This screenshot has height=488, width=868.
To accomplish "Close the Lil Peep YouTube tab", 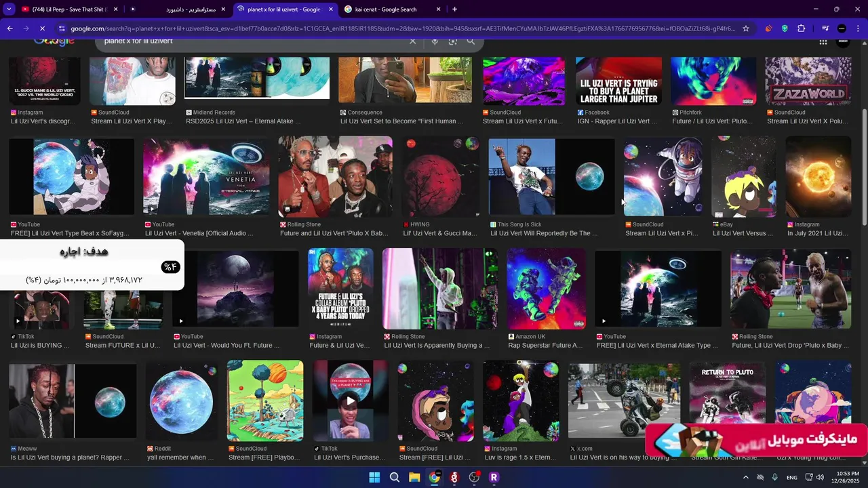I will (116, 9).
